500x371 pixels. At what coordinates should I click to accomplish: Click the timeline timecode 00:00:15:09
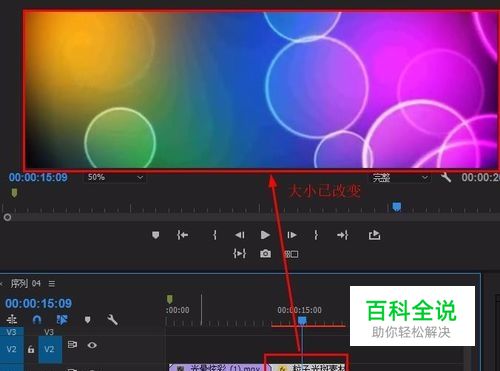(38, 303)
